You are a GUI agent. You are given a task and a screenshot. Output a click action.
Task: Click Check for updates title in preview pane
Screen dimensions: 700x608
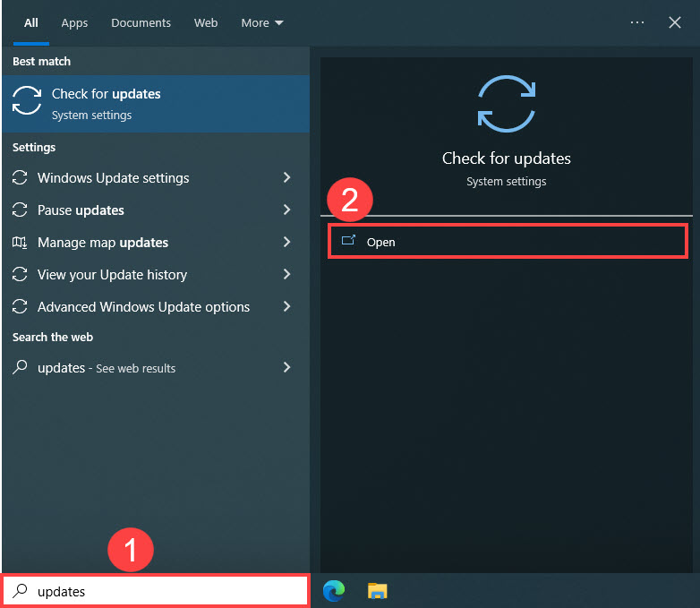click(507, 158)
